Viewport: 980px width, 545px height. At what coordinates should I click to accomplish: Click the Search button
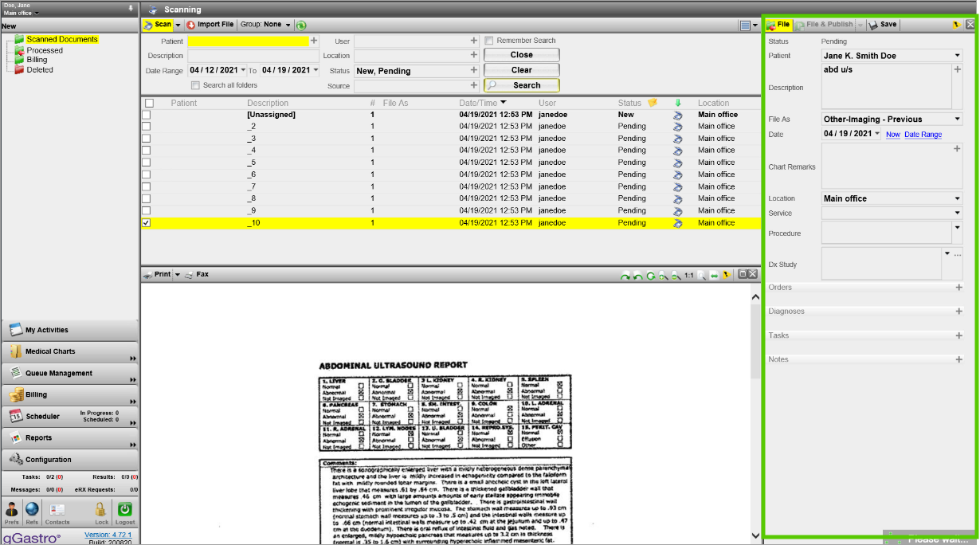522,85
